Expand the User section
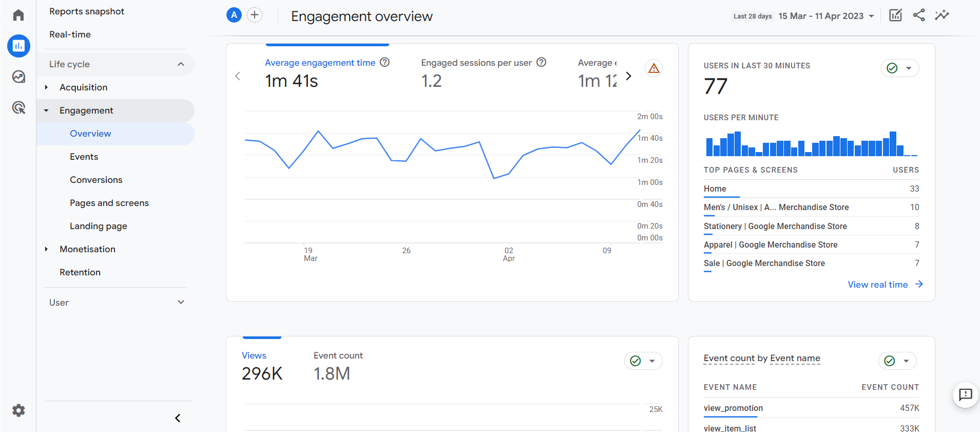The height and width of the screenshot is (432, 980). pos(181,303)
